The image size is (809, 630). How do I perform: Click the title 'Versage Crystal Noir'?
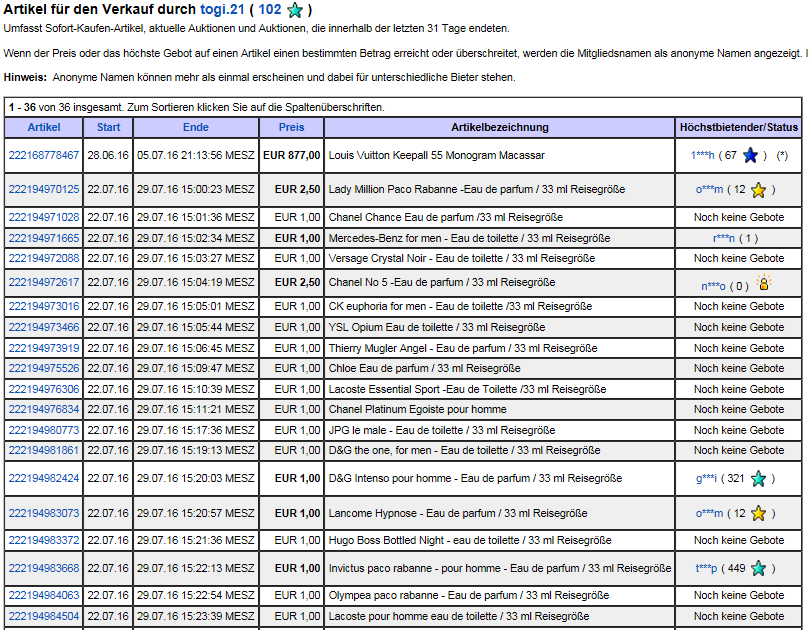378,258
